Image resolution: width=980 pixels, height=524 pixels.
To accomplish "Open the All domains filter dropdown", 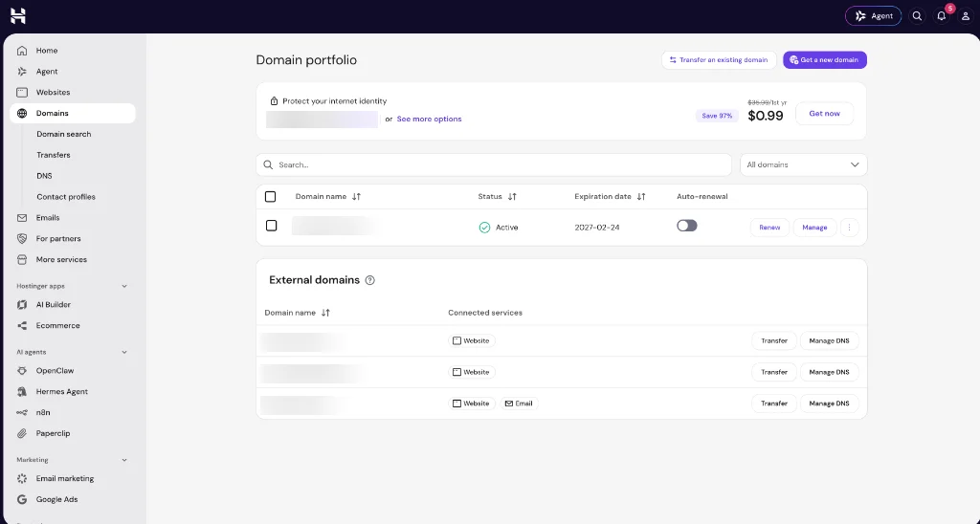I will tap(803, 164).
